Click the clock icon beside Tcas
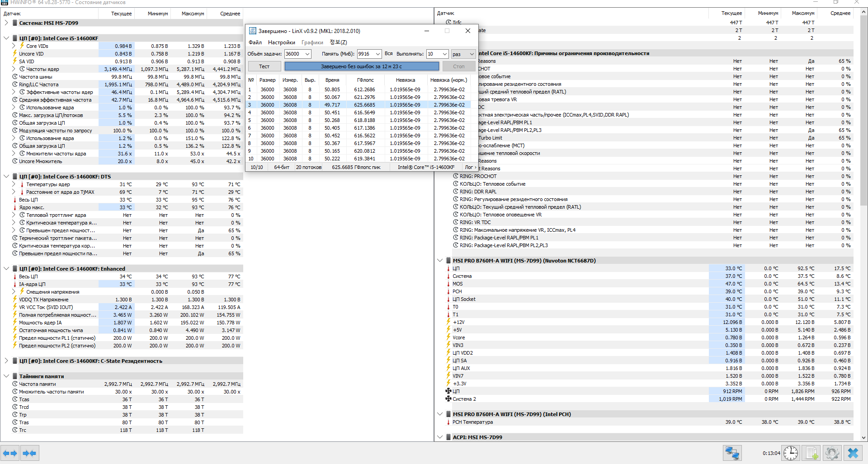This screenshot has width=868, height=464. click(x=15, y=399)
